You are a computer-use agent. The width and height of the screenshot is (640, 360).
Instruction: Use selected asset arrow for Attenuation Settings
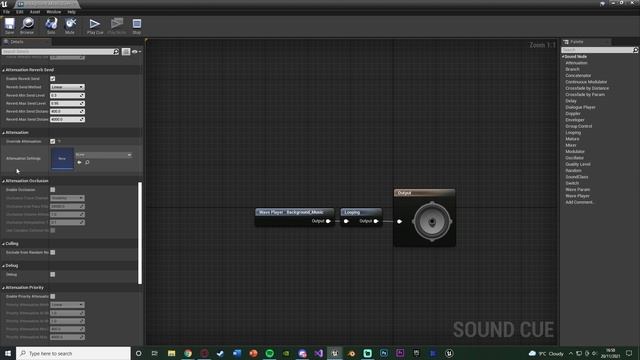click(x=79, y=162)
